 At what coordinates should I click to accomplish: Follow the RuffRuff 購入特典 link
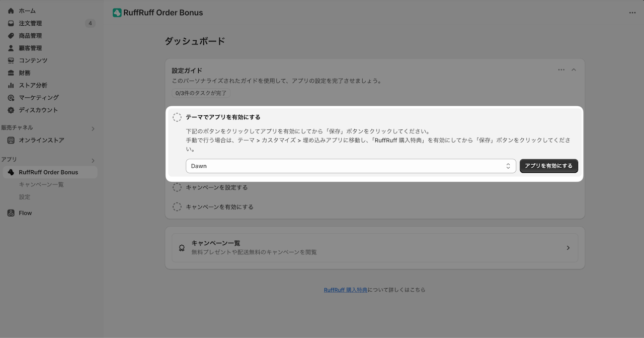(346, 290)
